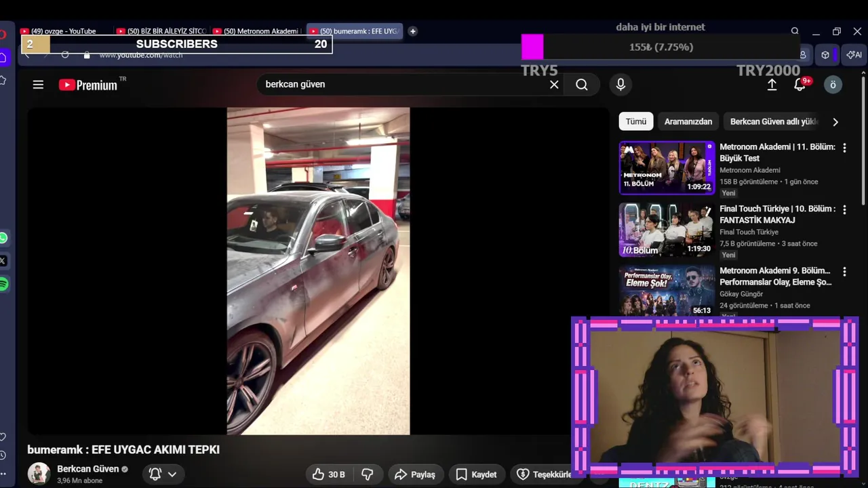
Task: Click the Final Touch Türkiye channel name
Action: pos(749,232)
